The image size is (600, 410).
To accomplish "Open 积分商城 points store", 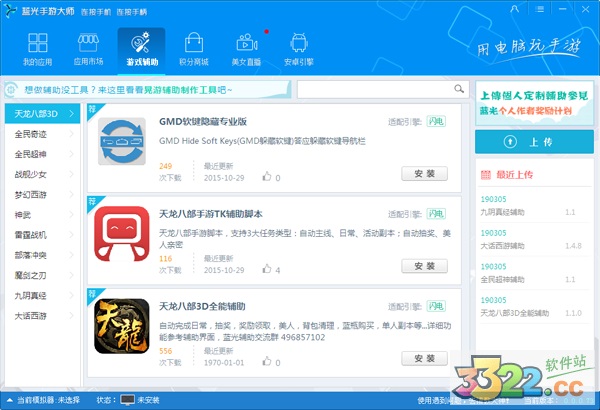I will tap(194, 50).
